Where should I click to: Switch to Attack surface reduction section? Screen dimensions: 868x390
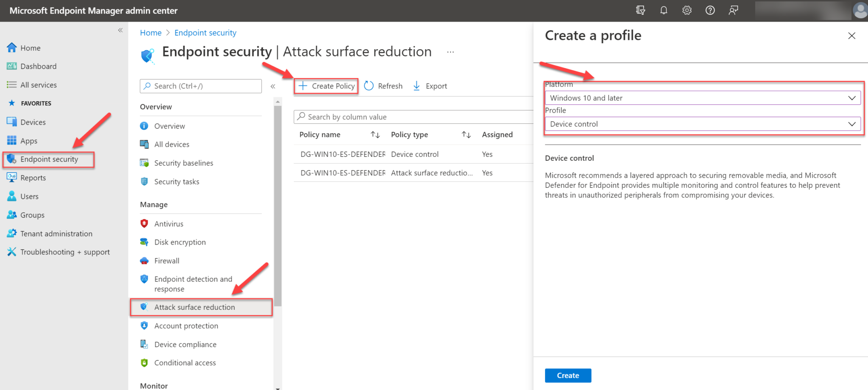click(195, 307)
